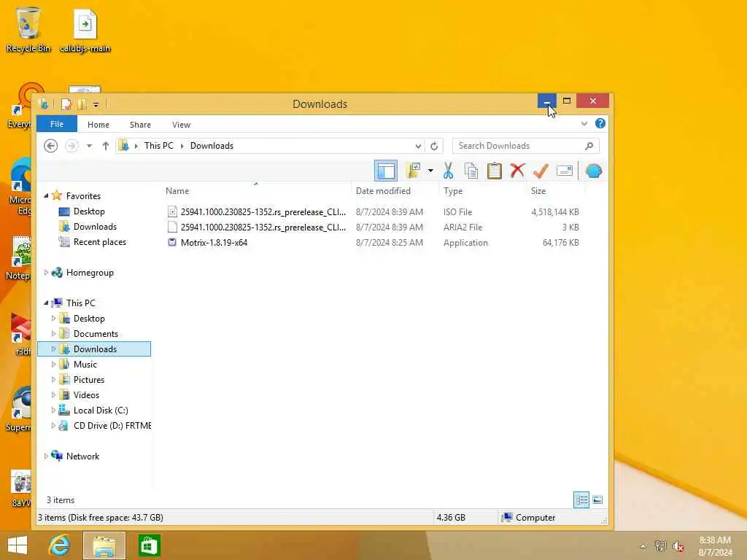Click the Cut scissors icon

448,171
